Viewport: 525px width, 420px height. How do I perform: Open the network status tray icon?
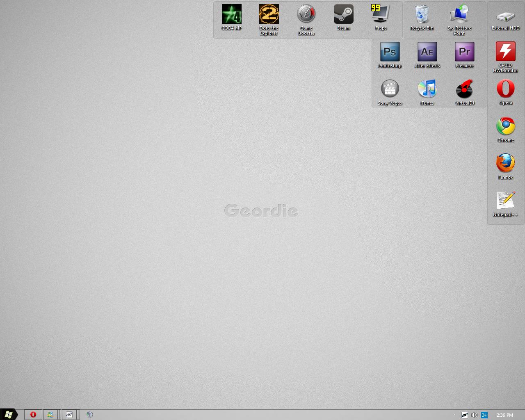[465, 415]
